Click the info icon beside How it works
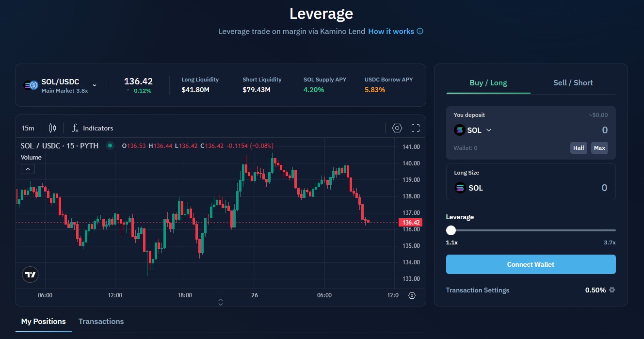 pyautogui.click(x=420, y=32)
